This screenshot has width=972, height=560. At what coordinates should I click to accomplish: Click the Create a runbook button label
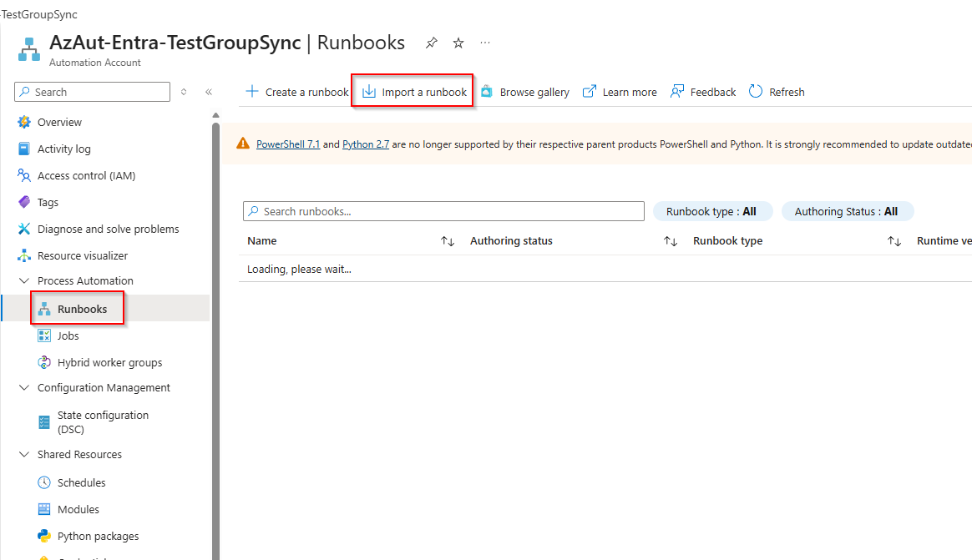point(306,92)
